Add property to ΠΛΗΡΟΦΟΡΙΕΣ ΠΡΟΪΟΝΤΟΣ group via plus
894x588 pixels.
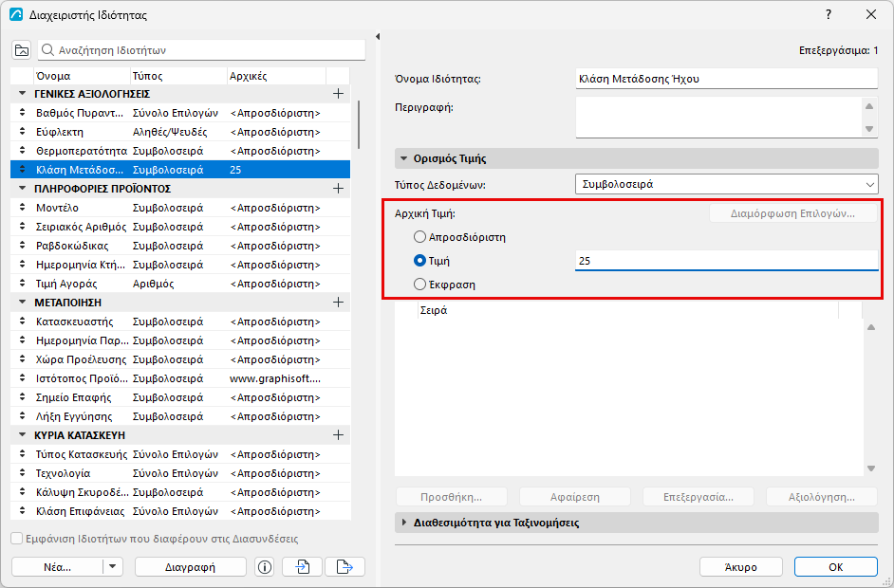pos(338,189)
